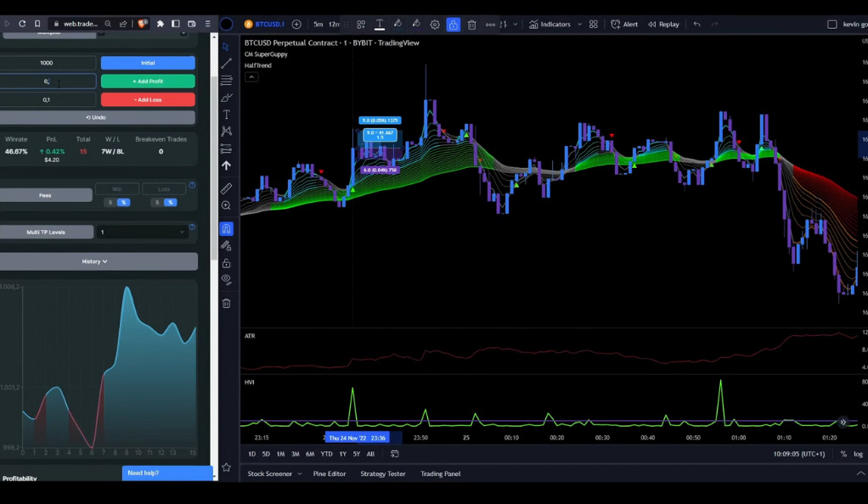Set Win fee unit to dollars
Viewport: 868px width, 504px height.
coord(110,203)
